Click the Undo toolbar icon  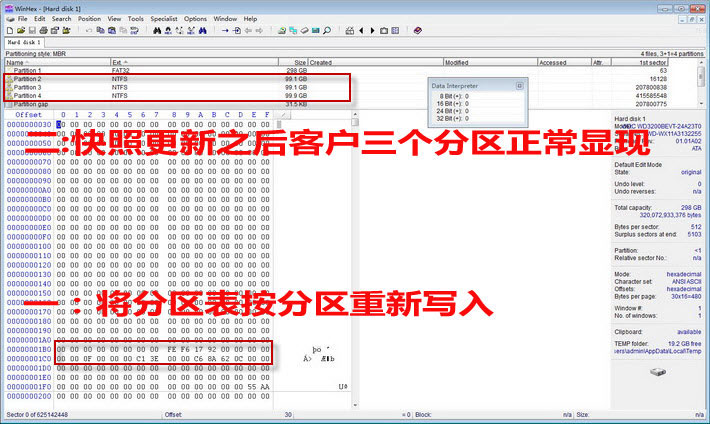89,30
